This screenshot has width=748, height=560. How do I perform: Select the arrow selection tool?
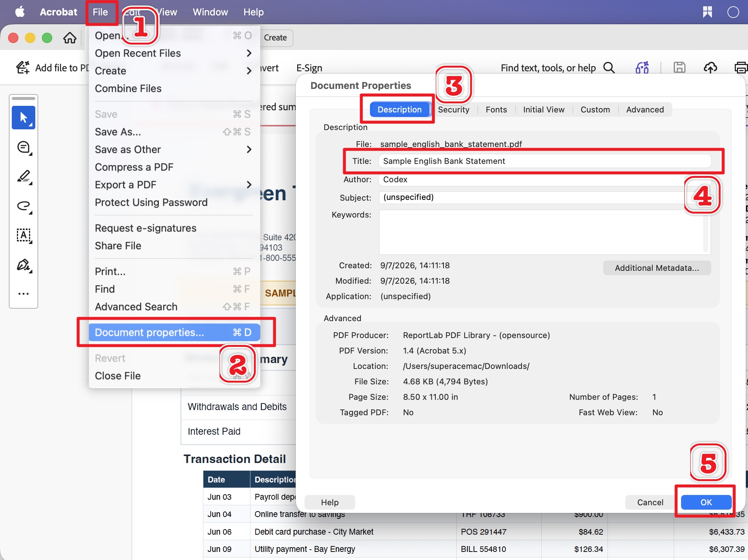click(24, 118)
